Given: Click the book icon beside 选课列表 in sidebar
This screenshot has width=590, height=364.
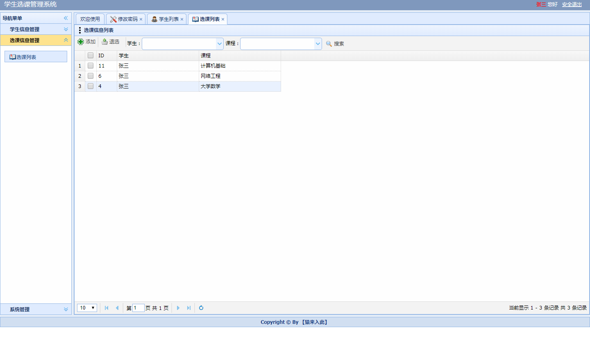Looking at the screenshot, I should pos(13,57).
